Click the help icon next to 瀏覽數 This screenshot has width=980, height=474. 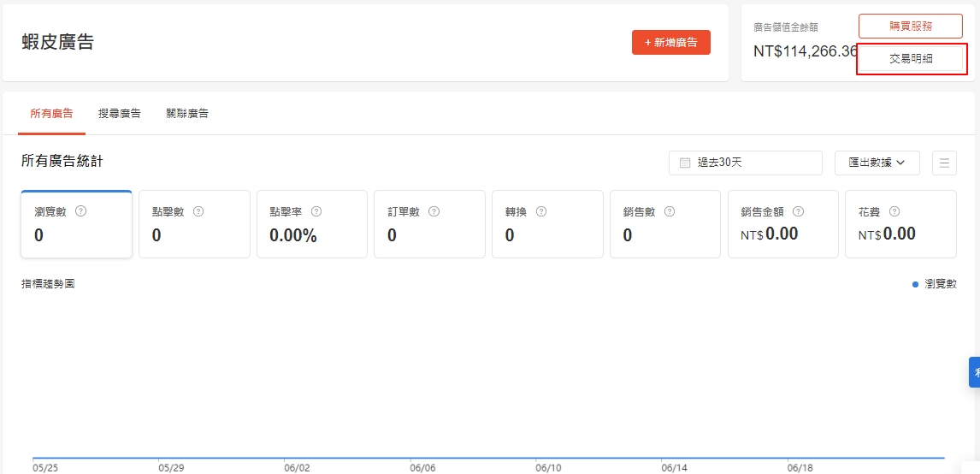click(x=80, y=211)
